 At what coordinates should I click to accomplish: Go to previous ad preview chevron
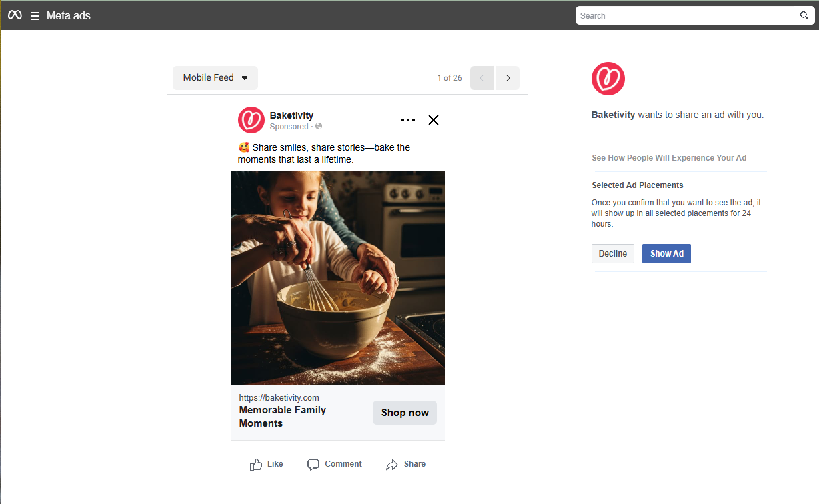pyautogui.click(x=482, y=78)
